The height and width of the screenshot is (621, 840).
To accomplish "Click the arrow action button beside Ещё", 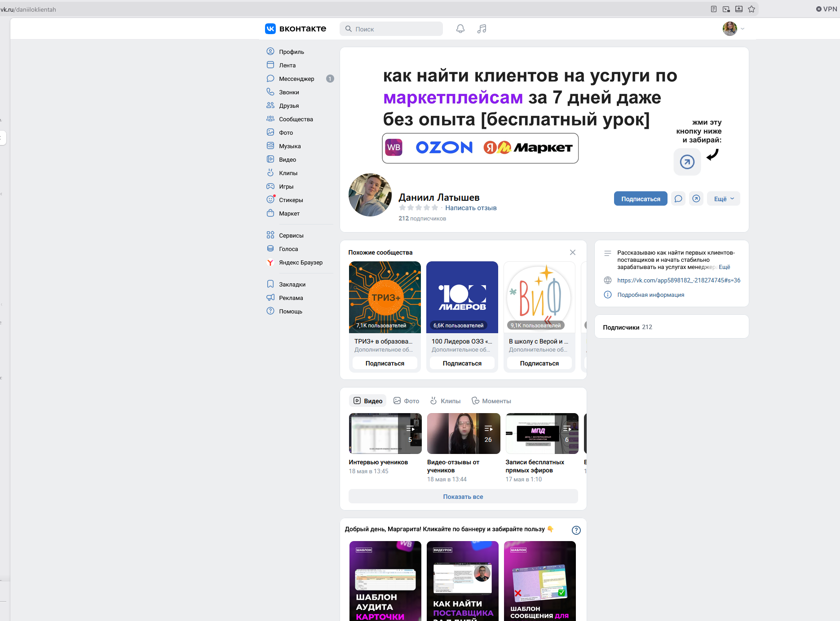I will (x=696, y=199).
